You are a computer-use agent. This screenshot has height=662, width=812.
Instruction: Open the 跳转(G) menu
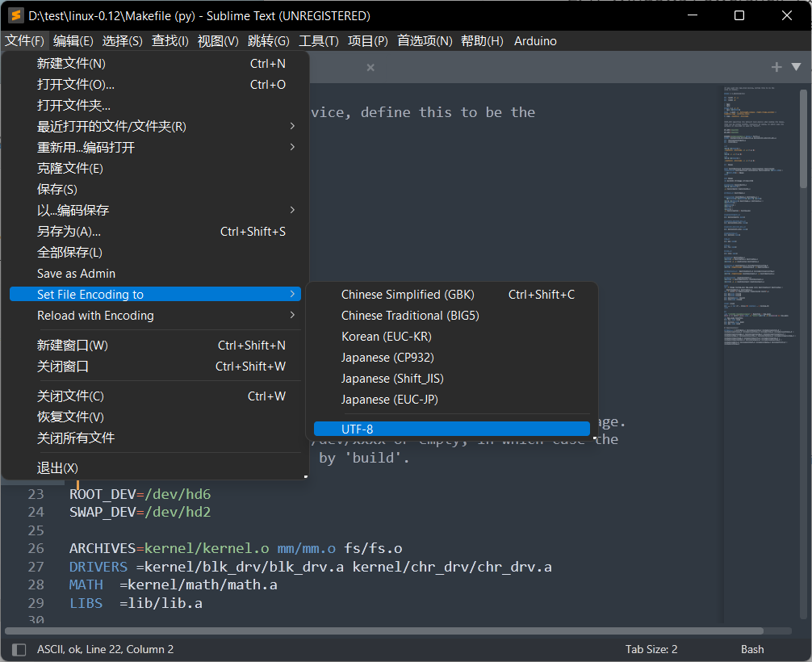point(268,41)
